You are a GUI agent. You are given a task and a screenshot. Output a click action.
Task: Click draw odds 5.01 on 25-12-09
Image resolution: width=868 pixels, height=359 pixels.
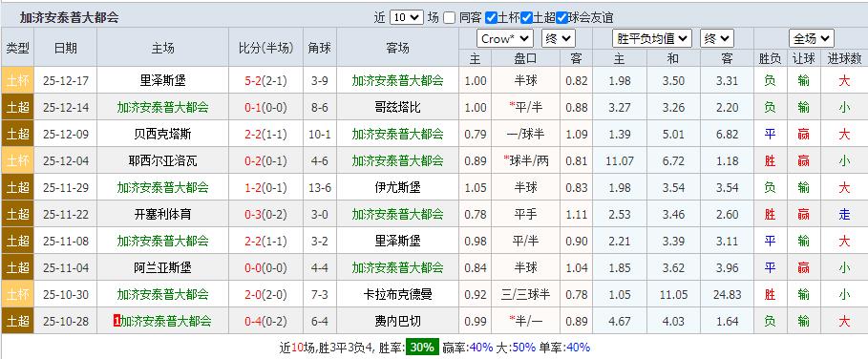tap(673, 134)
